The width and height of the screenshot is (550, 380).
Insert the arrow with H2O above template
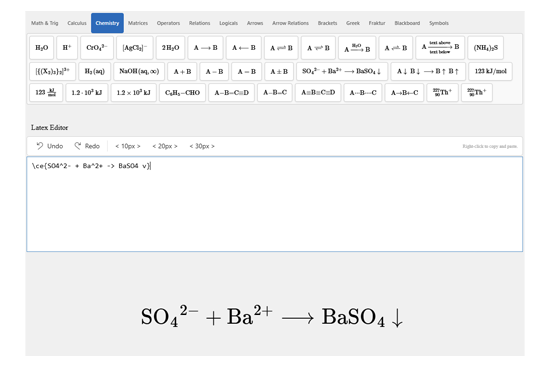pos(357,48)
